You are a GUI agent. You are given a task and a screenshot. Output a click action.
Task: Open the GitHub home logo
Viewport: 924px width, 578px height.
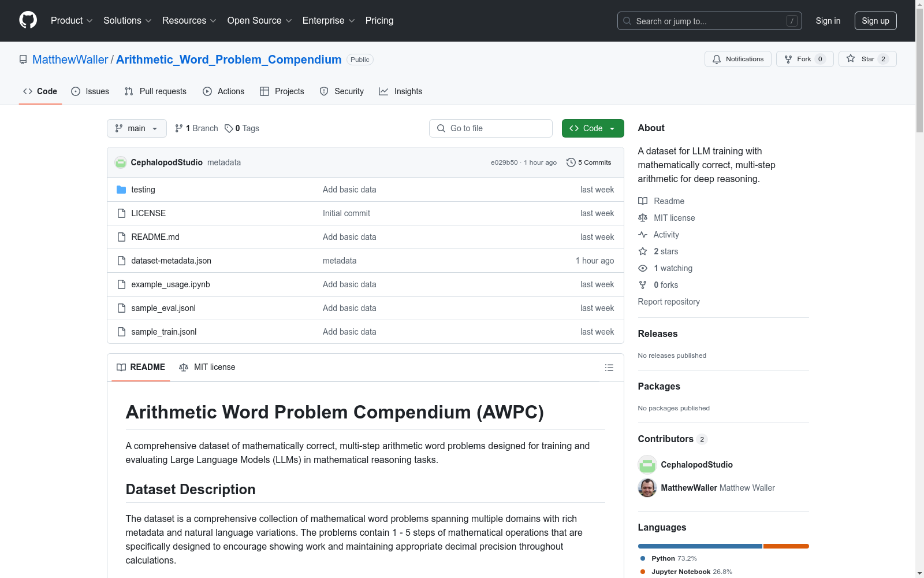pos(28,20)
